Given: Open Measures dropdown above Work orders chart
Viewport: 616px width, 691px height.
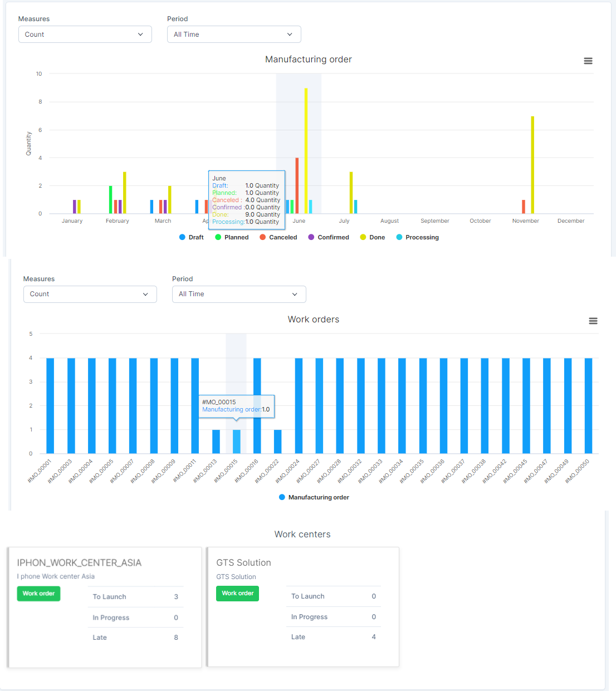Looking at the screenshot, I should tap(90, 294).
